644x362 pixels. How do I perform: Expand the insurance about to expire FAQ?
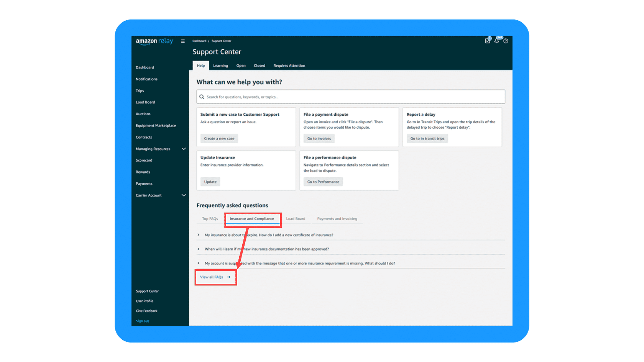click(198, 235)
